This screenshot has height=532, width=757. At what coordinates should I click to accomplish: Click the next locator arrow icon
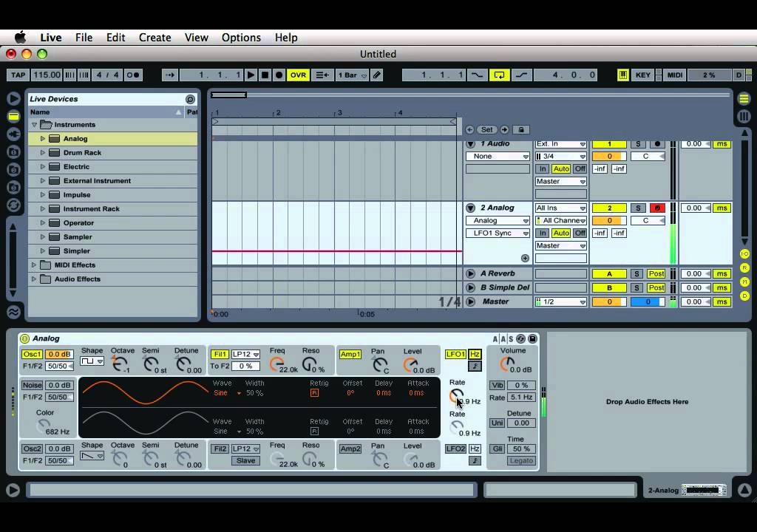point(504,130)
